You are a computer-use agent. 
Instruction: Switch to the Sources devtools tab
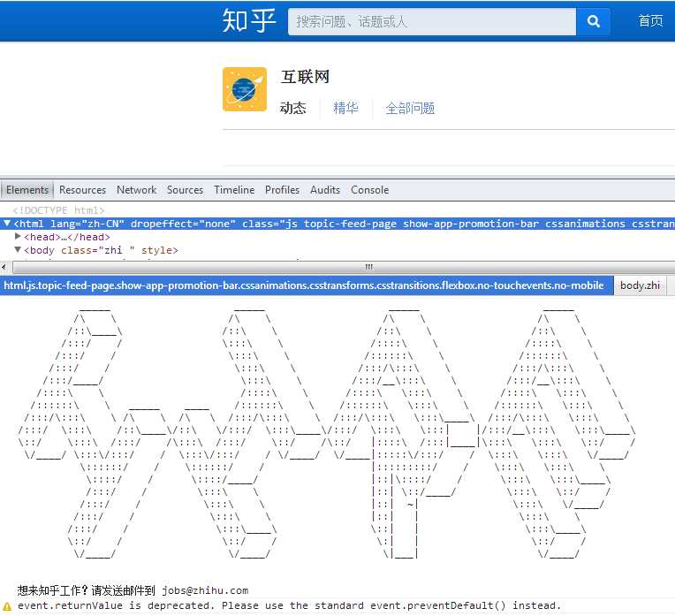pyautogui.click(x=186, y=190)
